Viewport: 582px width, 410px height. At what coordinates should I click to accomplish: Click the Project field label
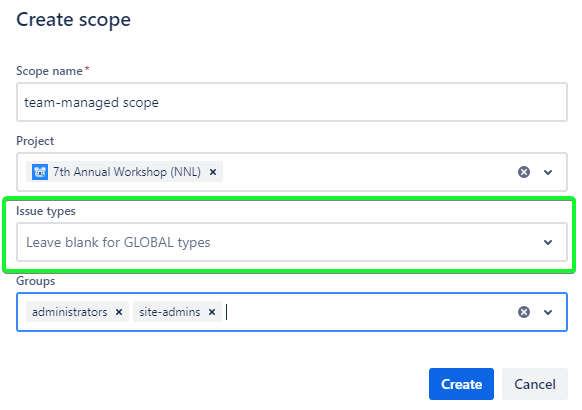point(35,141)
